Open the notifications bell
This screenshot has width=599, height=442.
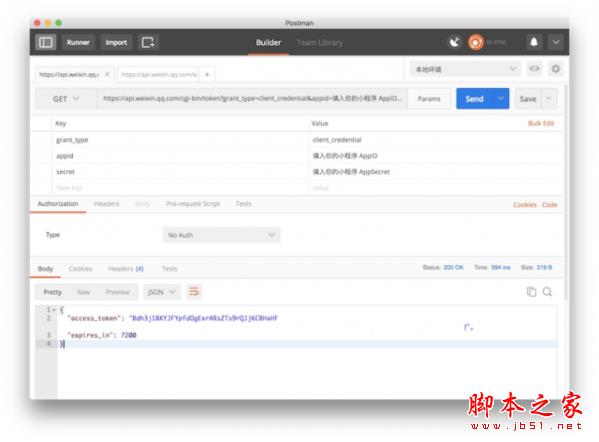tap(534, 42)
